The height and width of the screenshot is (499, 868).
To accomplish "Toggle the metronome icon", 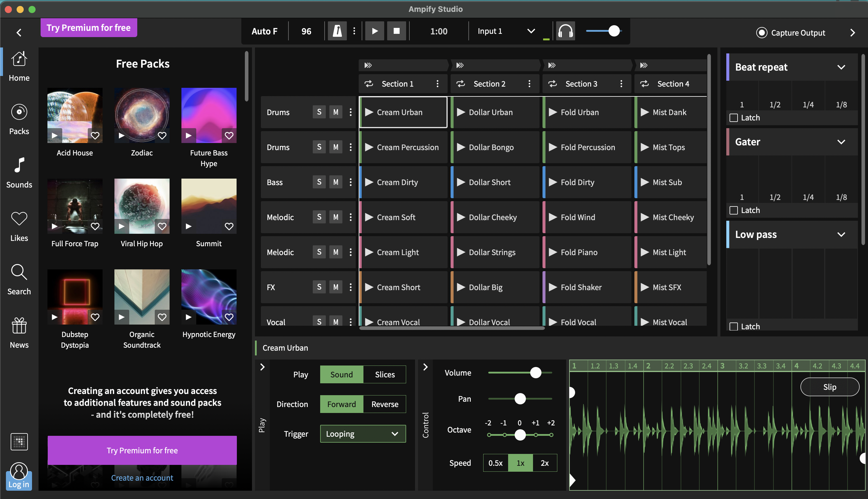I will pyautogui.click(x=337, y=31).
